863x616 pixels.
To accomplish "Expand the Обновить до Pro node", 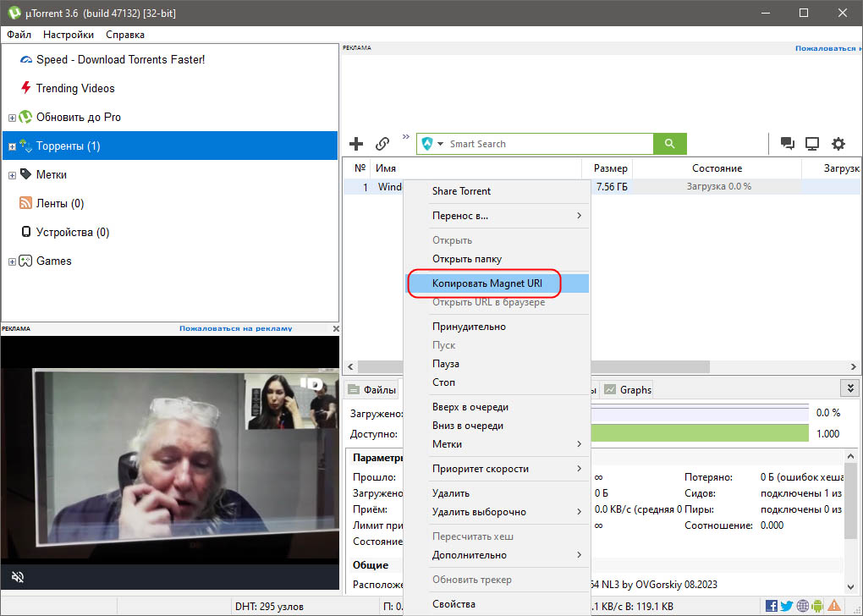I will pyautogui.click(x=12, y=118).
